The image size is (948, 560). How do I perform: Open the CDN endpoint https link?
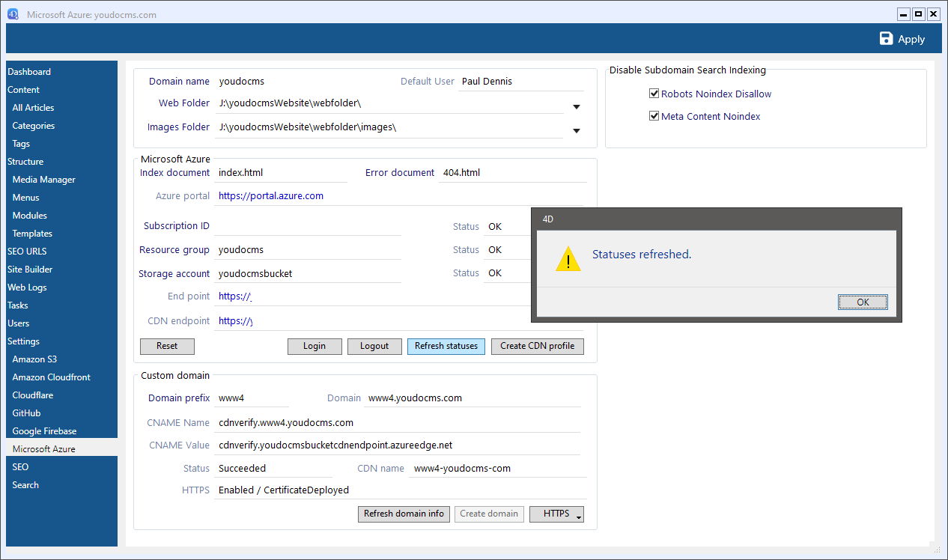click(236, 321)
